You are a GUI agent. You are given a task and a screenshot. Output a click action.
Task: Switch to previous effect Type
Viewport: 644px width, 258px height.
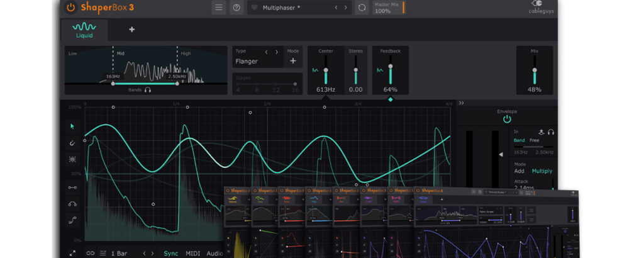pos(266,52)
